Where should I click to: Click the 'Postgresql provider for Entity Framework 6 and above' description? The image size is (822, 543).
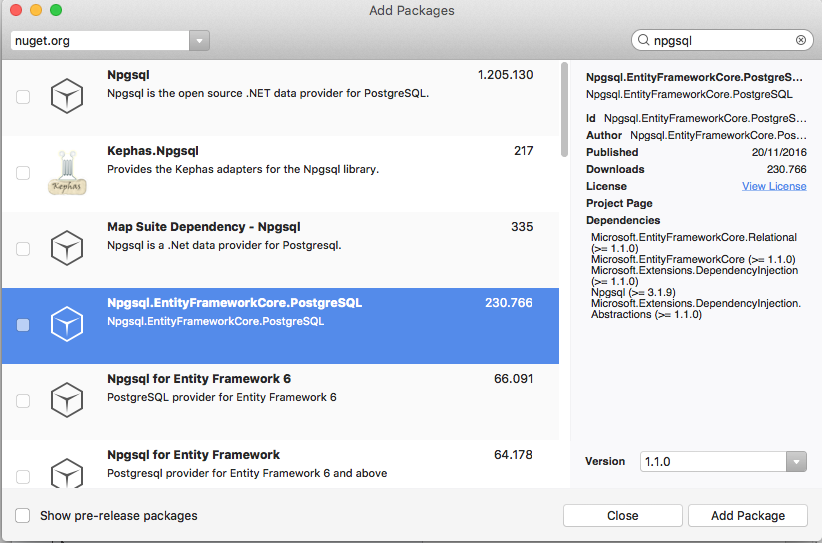247,473
